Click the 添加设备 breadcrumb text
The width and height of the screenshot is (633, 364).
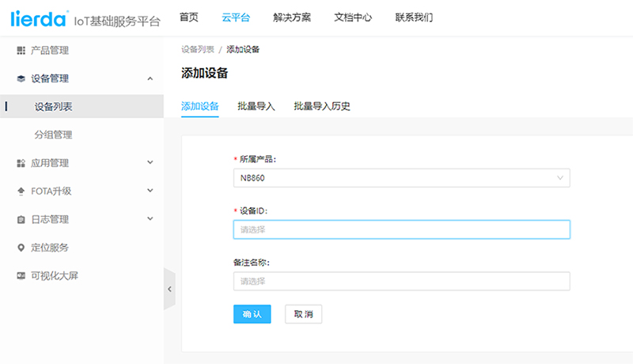243,49
